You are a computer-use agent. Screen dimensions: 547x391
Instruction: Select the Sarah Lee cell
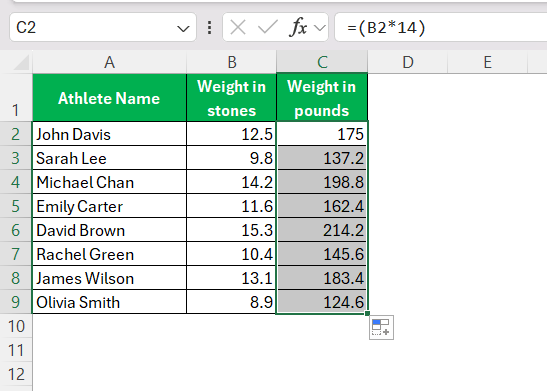(x=110, y=158)
